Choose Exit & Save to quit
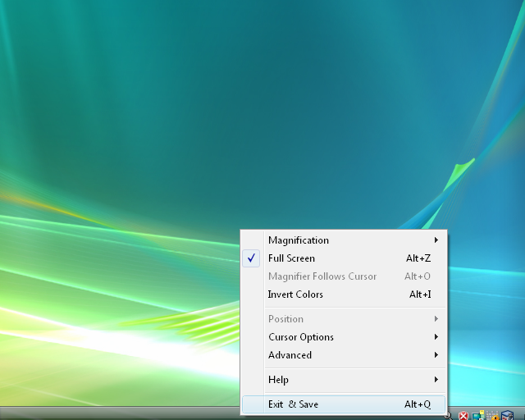The width and height of the screenshot is (525, 420). [293, 404]
